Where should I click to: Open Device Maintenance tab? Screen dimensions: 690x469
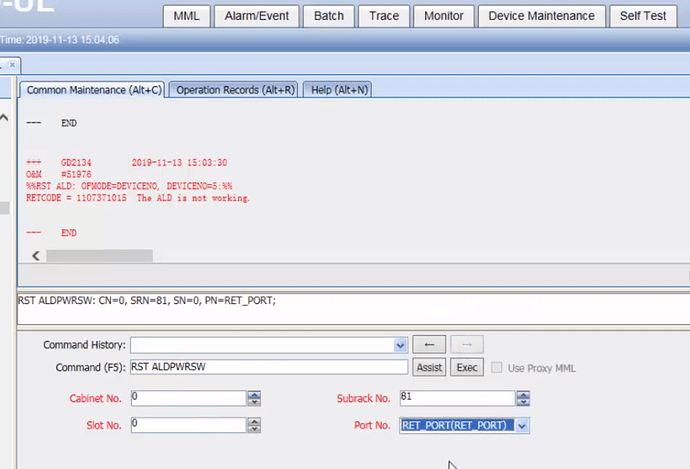pyautogui.click(x=541, y=16)
